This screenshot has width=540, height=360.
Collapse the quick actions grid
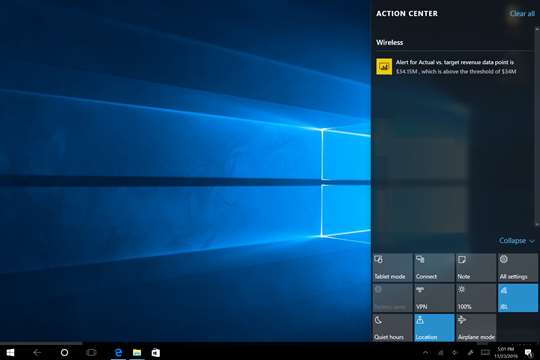517,240
